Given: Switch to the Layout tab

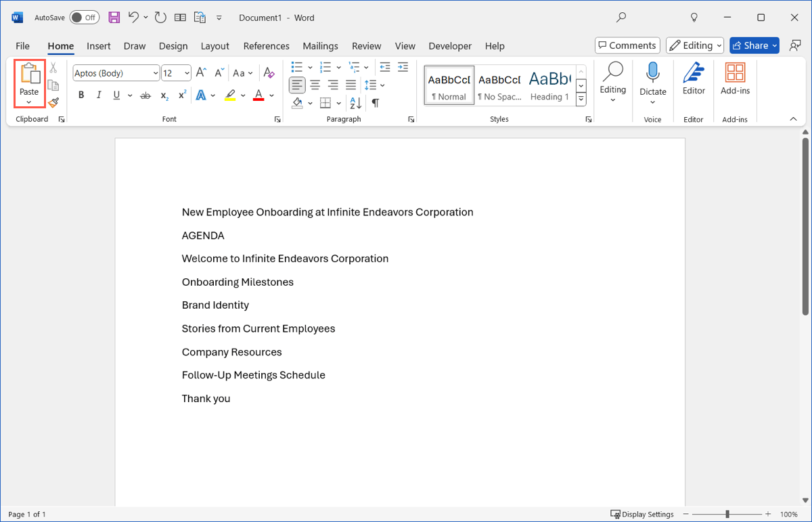Looking at the screenshot, I should [x=215, y=46].
